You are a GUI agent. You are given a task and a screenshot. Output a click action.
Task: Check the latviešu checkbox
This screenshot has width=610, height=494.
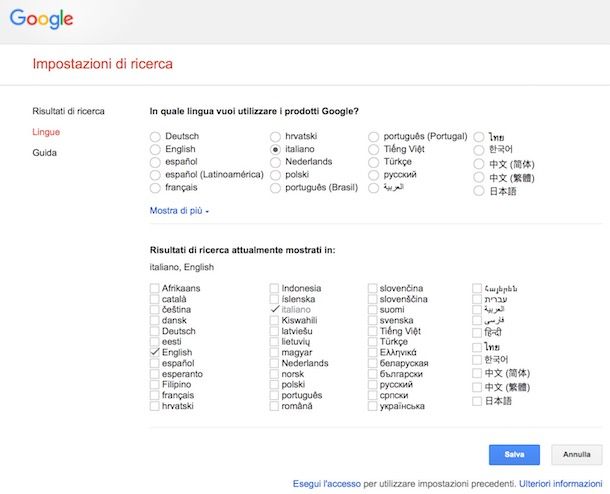pyautogui.click(x=274, y=331)
